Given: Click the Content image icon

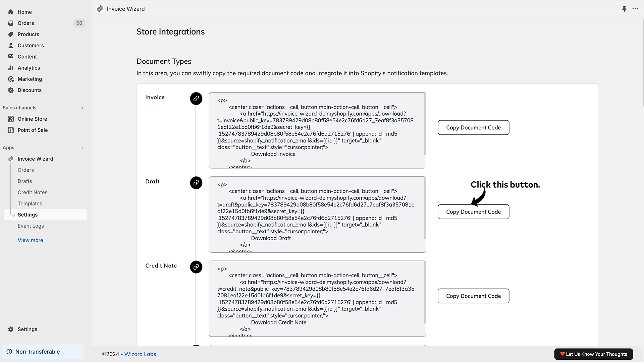Looking at the screenshot, I should [11, 57].
